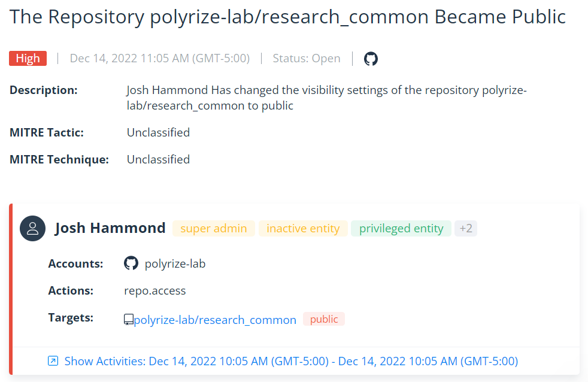Screen dimensions: 588x382
Task: Select the super admin tag
Action: pos(214,228)
